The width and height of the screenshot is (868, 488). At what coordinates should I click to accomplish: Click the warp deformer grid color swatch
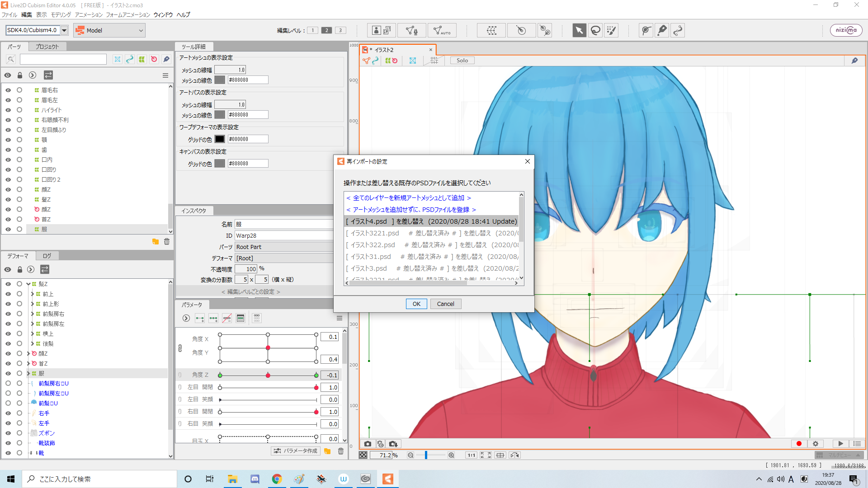220,139
